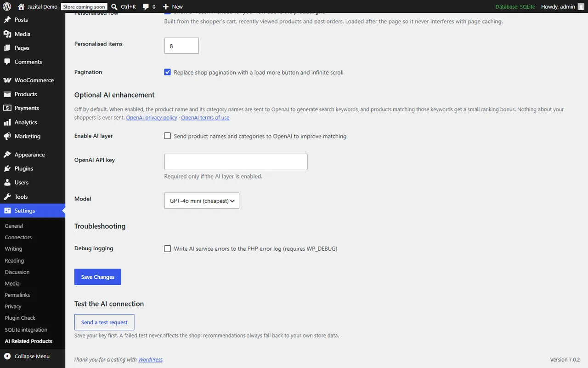Image resolution: width=588 pixels, height=368 pixels.
Task: Click the WooCommerce logo icon
Action: pyautogui.click(x=7, y=80)
